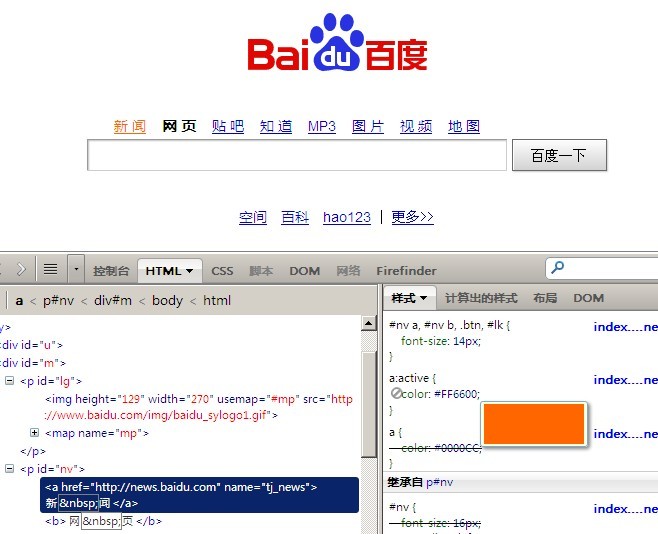The image size is (658, 534).
Task: Click the 百度一下 search button
Action: point(559,155)
